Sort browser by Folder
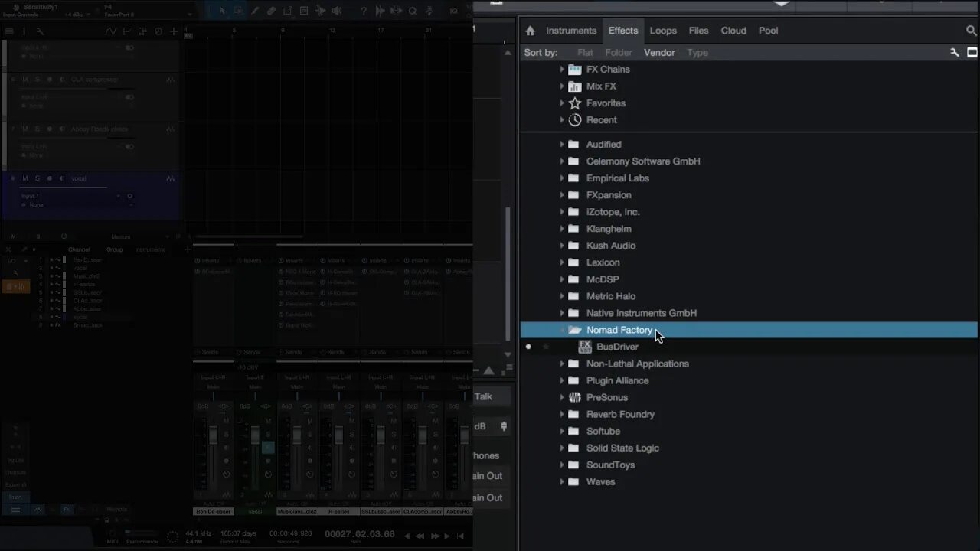Screen dimensions: 980x551 tap(619, 53)
